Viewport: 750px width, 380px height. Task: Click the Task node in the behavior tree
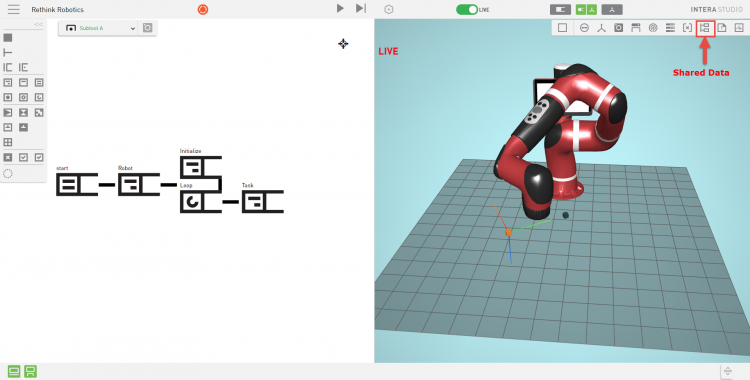(x=263, y=201)
